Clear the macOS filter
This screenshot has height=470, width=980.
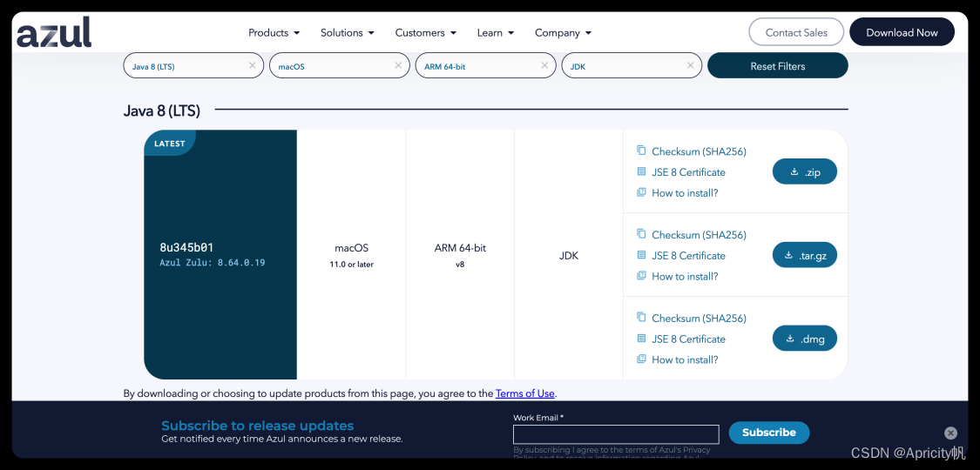pos(398,65)
